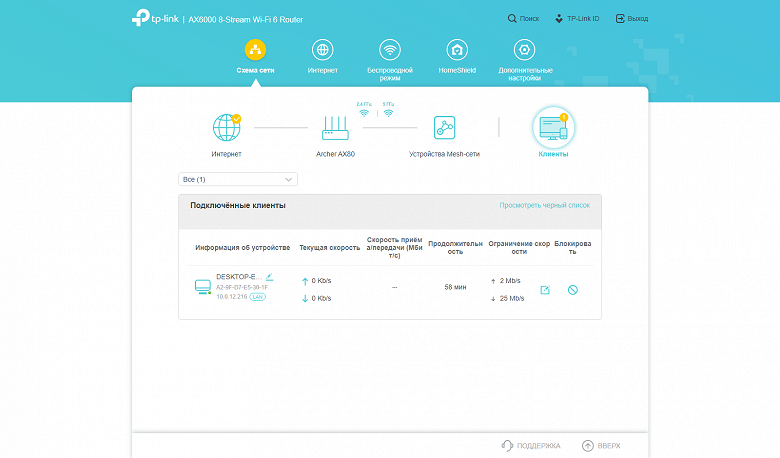Click the Выход text link

point(638,18)
